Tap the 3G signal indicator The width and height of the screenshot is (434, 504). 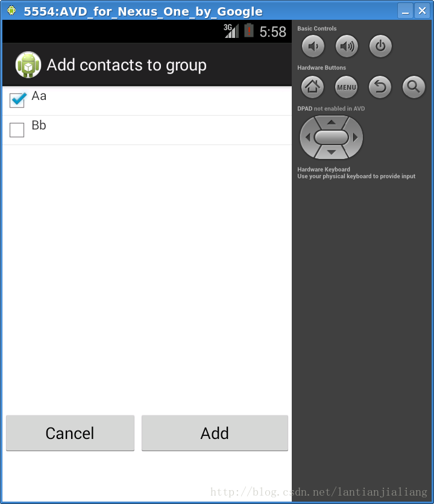231,31
